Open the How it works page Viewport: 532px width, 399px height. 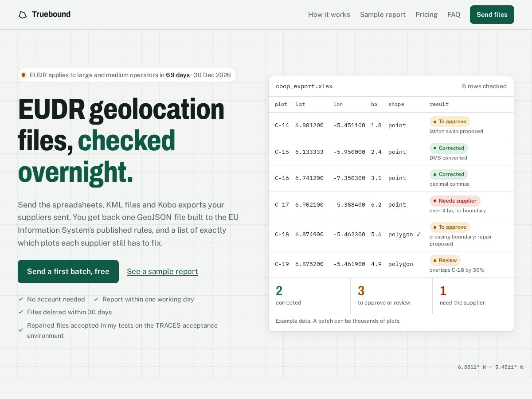[329, 15]
